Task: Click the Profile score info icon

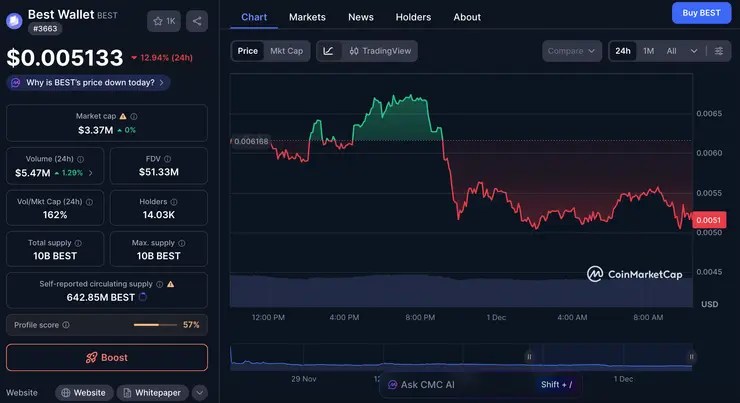Action: coord(67,325)
